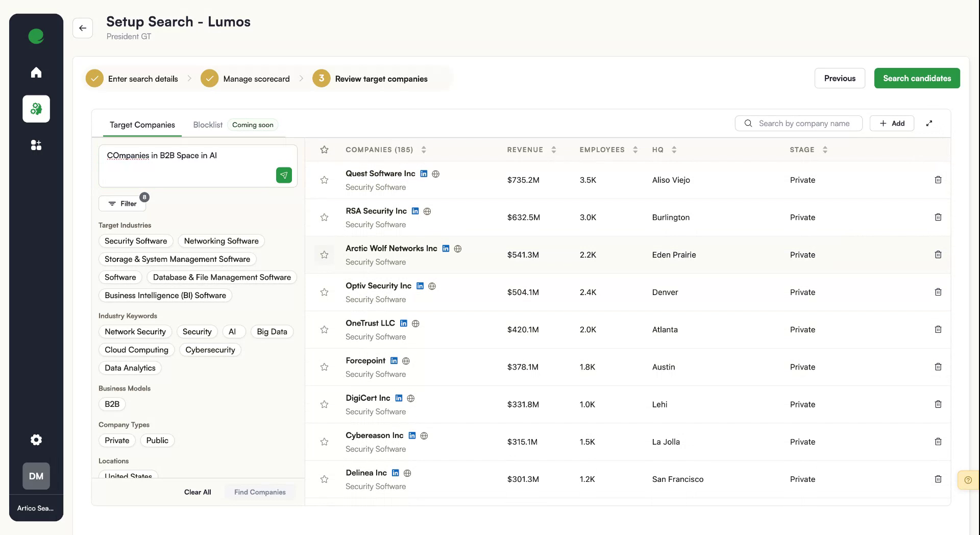Toggle the star in the column header
This screenshot has height=535, width=980.
pos(324,150)
